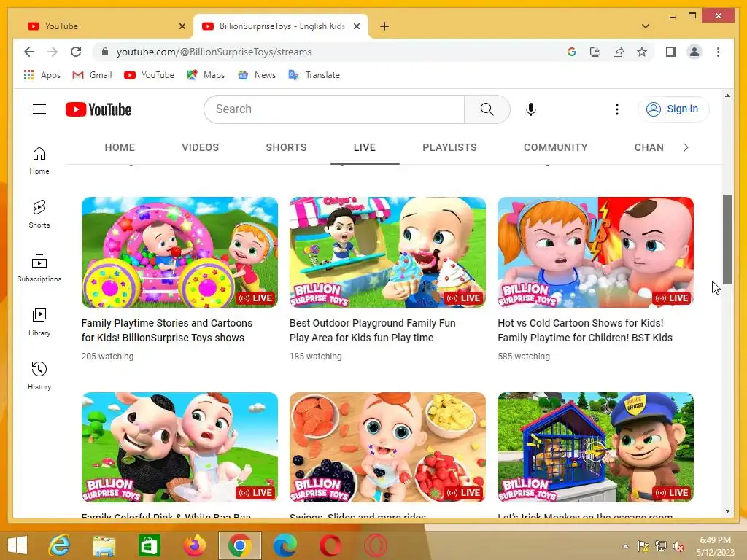747x560 pixels.
Task: Switch to the PLAYLISTS channel tab
Action: point(449,147)
